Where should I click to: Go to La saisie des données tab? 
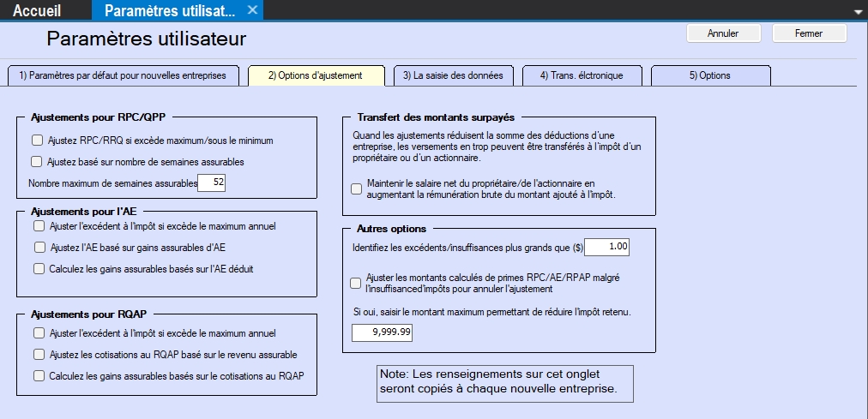point(452,75)
